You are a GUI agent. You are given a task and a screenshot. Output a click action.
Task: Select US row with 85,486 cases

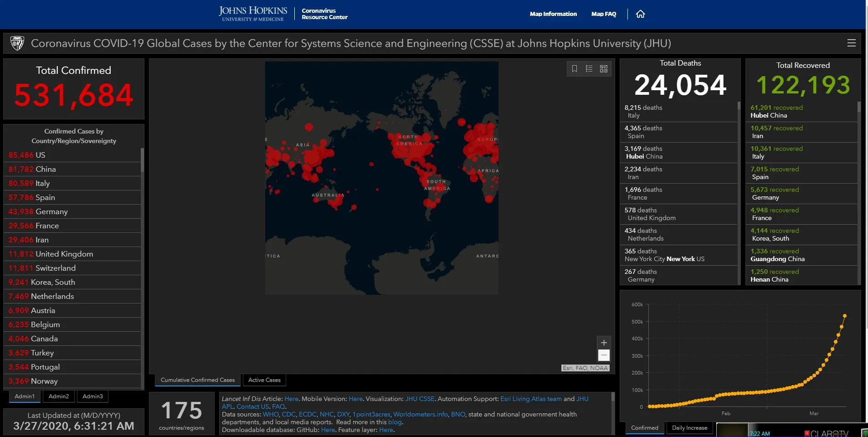click(x=72, y=155)
